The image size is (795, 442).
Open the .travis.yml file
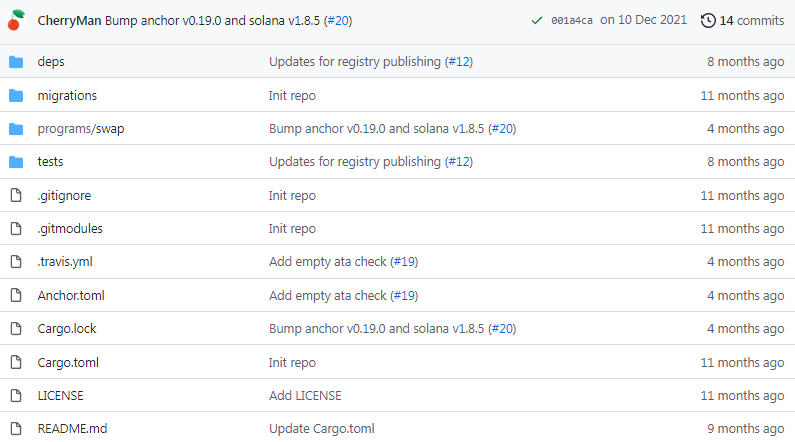[x=65, y=262]
